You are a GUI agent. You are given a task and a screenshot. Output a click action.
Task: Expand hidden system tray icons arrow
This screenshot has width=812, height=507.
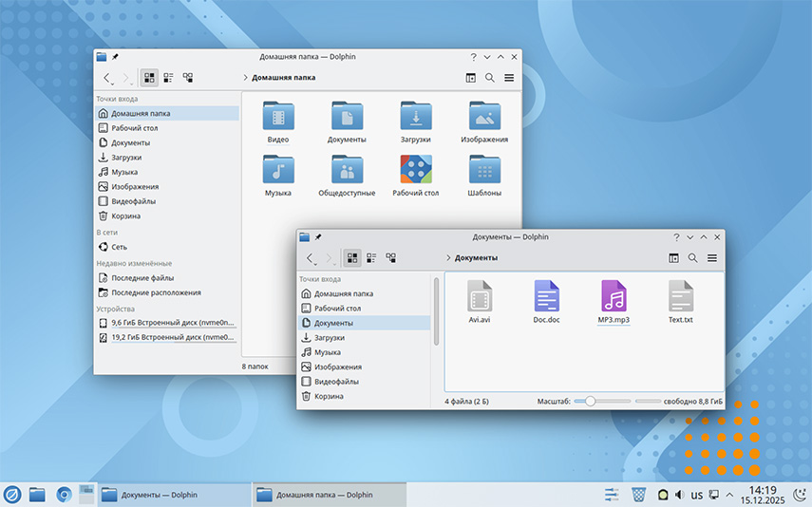click(x=729, y=495)
